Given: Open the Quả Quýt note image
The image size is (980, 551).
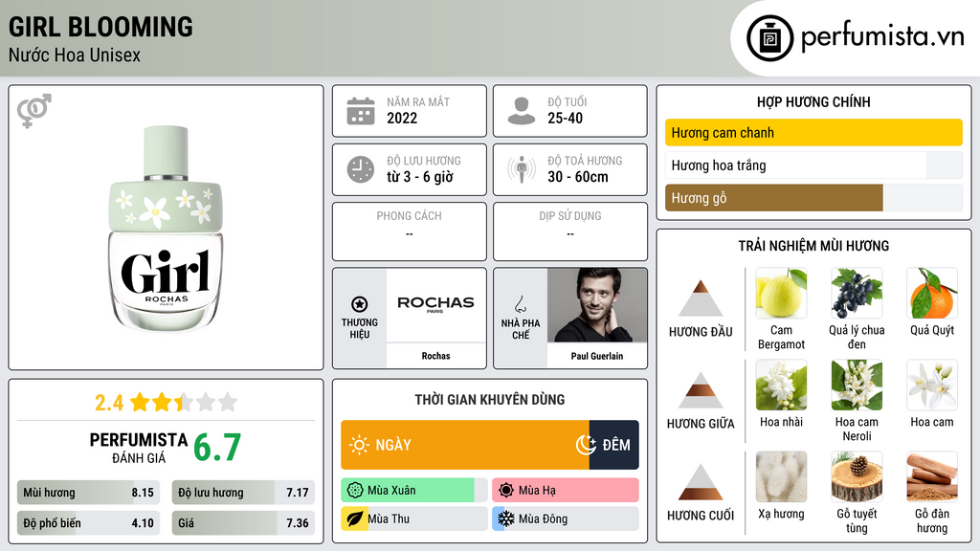Looking at the screenshot, I should (932, 293).
